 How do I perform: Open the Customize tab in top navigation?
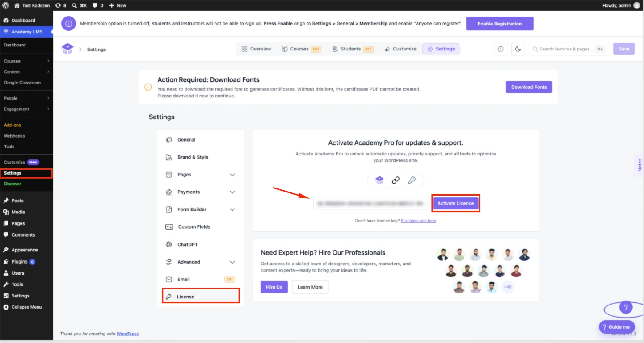click(x=400, y=49)
